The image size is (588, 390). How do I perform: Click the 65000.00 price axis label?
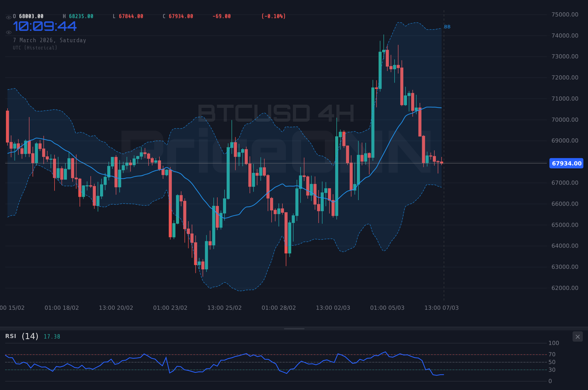pos(565,225)
